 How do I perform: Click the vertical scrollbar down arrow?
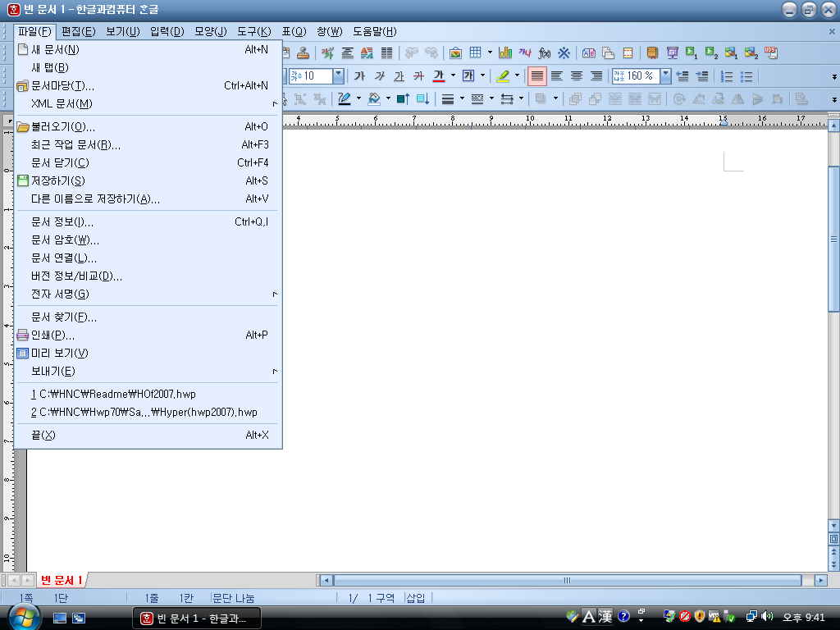click(833, 525)
